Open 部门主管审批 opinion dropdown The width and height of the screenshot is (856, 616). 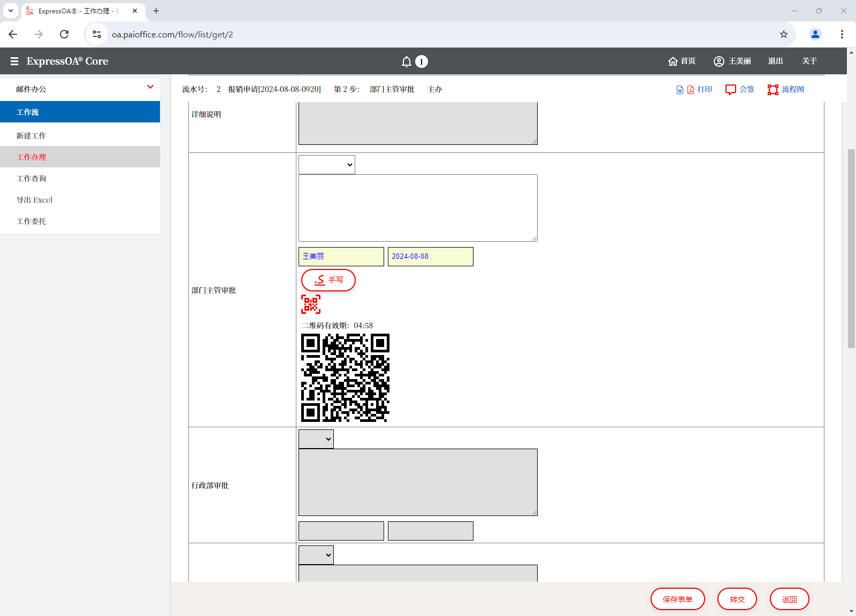coord(327,165)
